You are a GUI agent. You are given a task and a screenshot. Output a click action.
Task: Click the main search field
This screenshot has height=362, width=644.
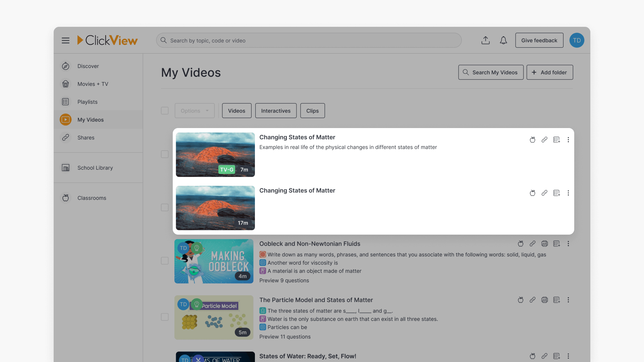pos(309,41)
